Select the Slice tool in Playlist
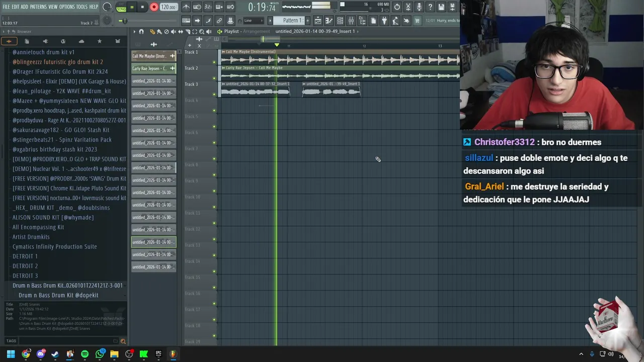Image resolution: width=644 pixels, height=362 pixels. pyautogui.click(x=188, y=32)
